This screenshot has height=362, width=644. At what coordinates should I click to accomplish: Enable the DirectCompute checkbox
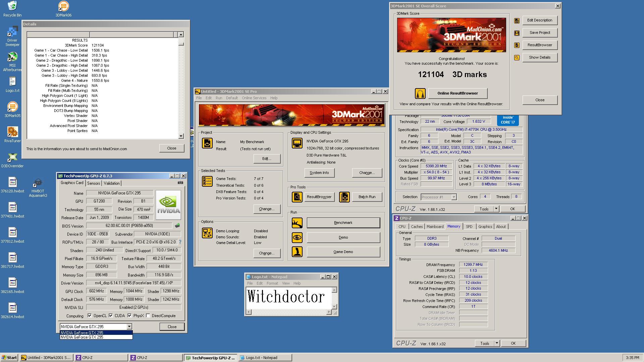point(148,316)
